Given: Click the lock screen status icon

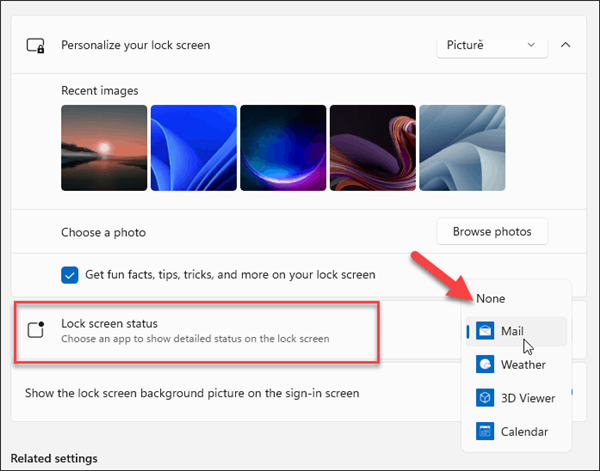Looking at the screenshot, I should pyautogui.click(x=36, y=330).
